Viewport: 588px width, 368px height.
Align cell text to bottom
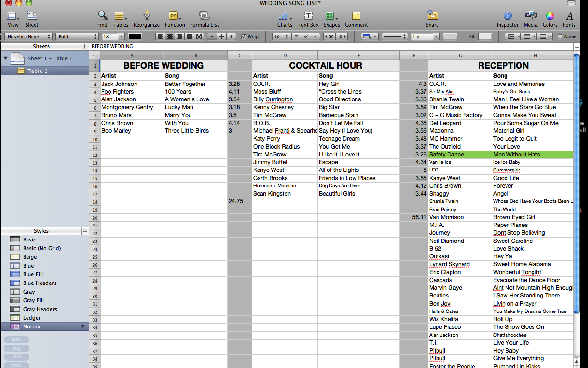(x=232, y=37)
